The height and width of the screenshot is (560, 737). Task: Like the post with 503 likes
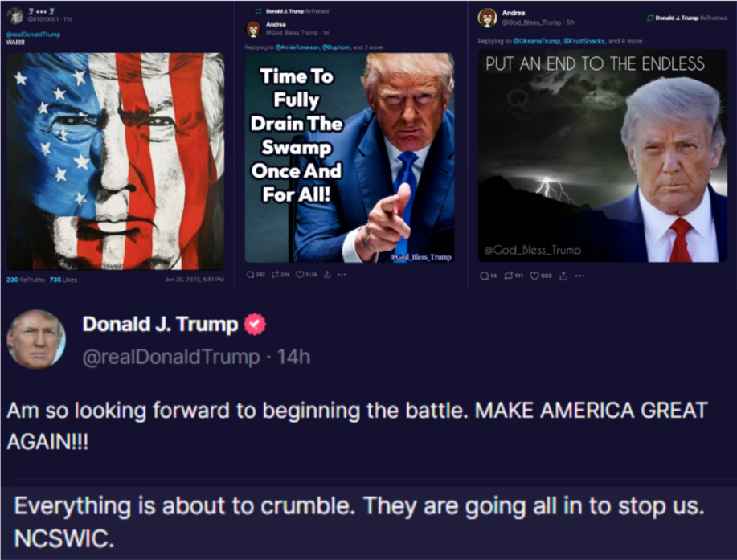tap(534, 276)
